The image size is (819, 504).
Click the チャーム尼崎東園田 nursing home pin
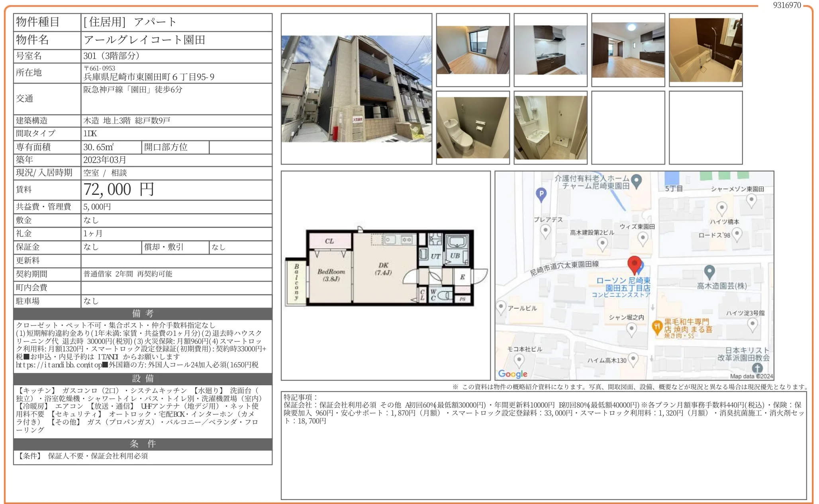point(637,180)
